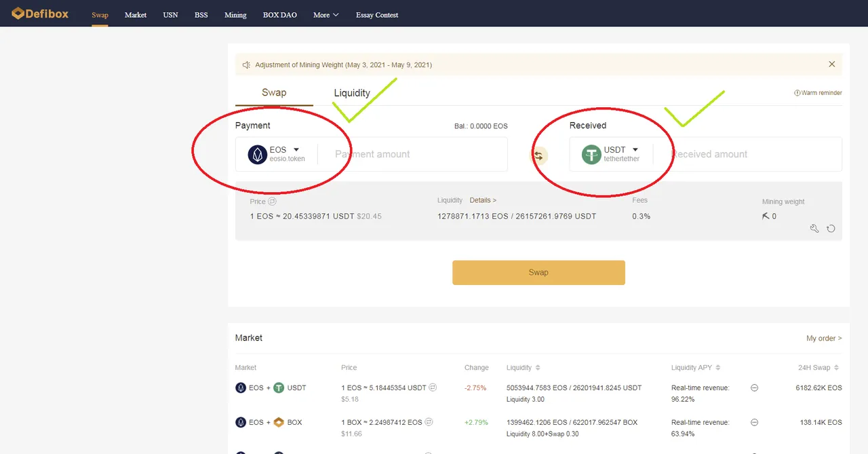Open My order link

(x=824, y=338)
